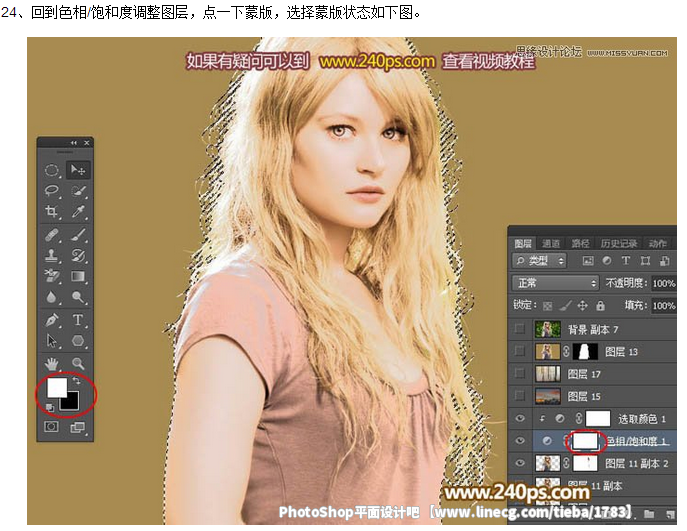Activate the Pen tool
Screen dimensions: 687x531
(x=52, y=320)
